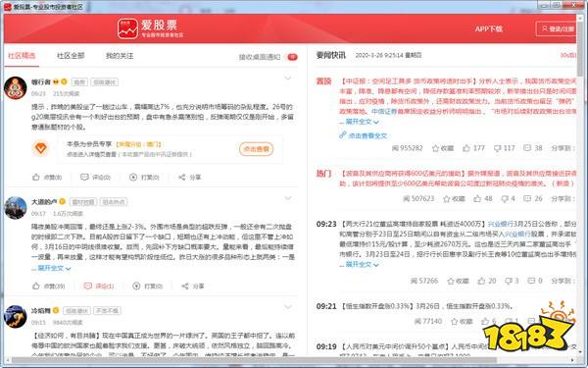The image size is (588, 368).
Task: Like the 大道的卢 post 点赞(39)
Action: pos(49,287)
